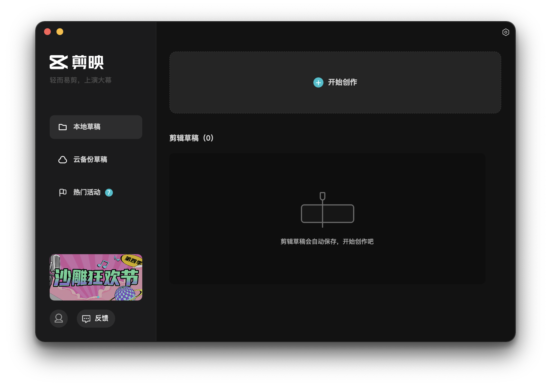Image resolution: width=551 pixels, height=392 pixels.
Task: Open the user profile avatar icon
Action: coord(59,318)
